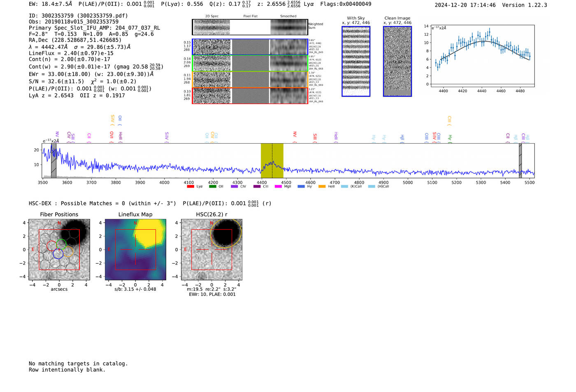
Task: Click the magenta MgII legend swatch
Action: pyautogui.click(x=279, y=187)
